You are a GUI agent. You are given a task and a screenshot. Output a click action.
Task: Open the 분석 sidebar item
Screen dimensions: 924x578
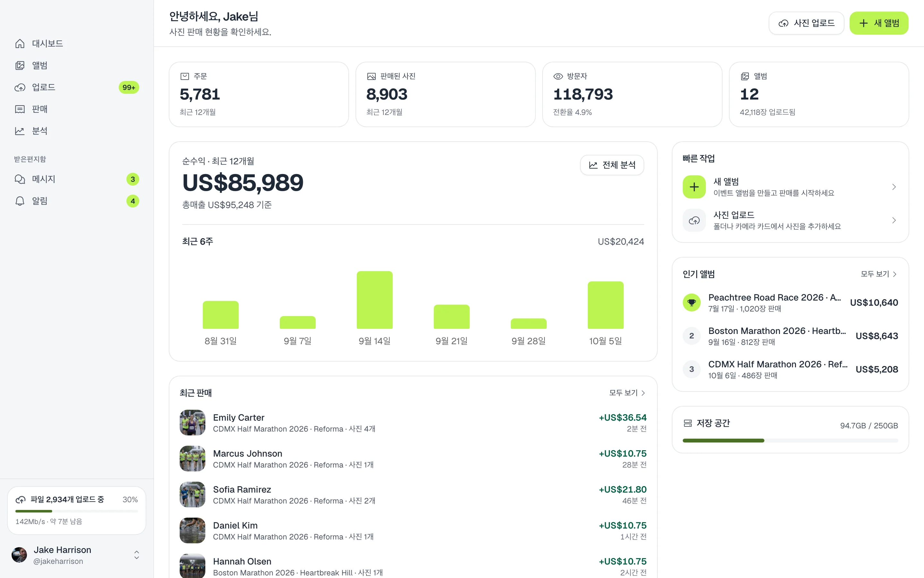pyautogui.click(x=76, y=131)
